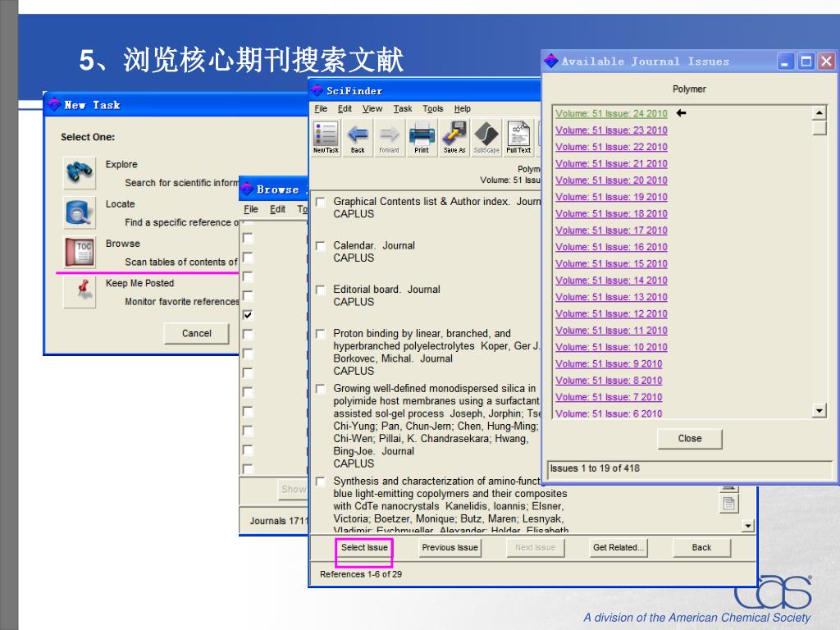This screenshot has height=630, width=840.
Task: Open Volume 51 Issue 17 2010 link
Action: tap(611, 231)
